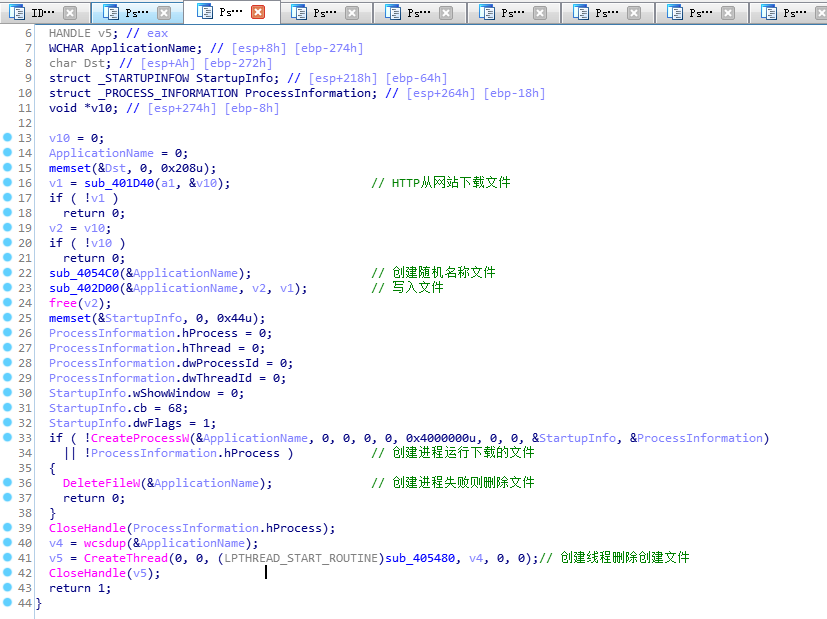Click WCHAR ApplicationName declaration on line 7
The image size is (827, 619).
click(125, 49)
